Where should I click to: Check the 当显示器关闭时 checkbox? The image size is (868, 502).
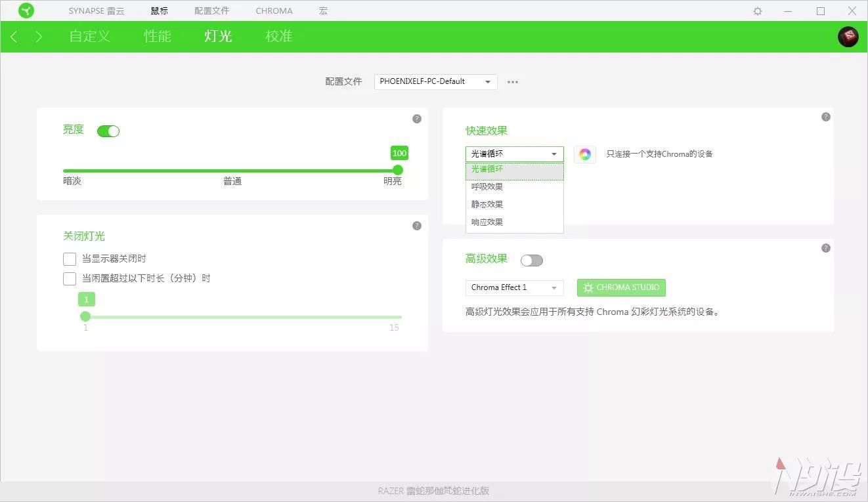pos(70,259)
